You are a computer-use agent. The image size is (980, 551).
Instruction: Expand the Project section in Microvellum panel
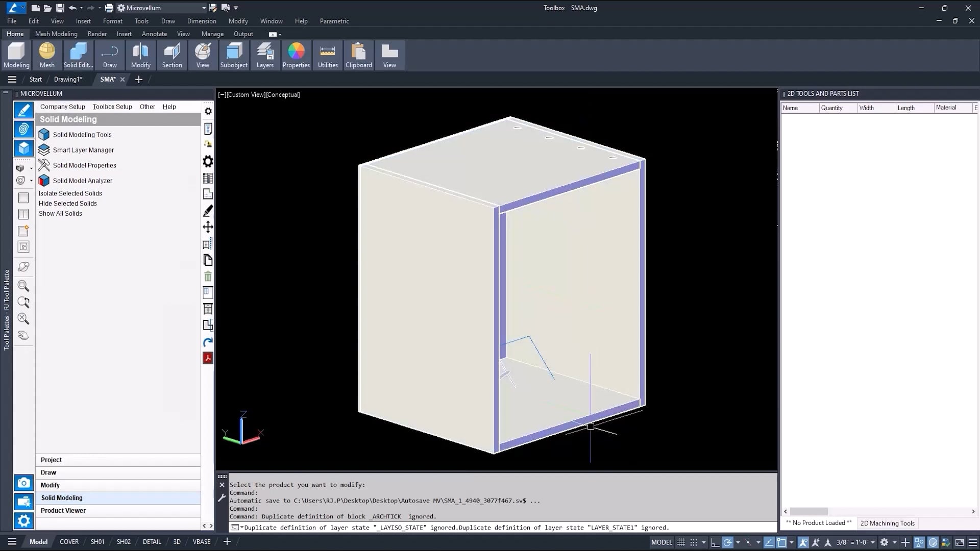tap(118, 460)
